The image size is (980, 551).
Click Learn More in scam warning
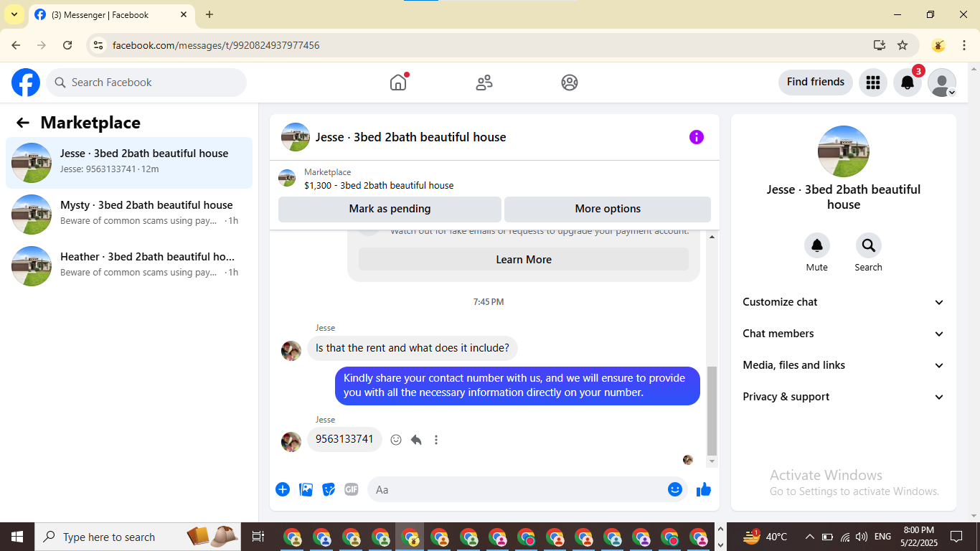(x=524, y=260)
